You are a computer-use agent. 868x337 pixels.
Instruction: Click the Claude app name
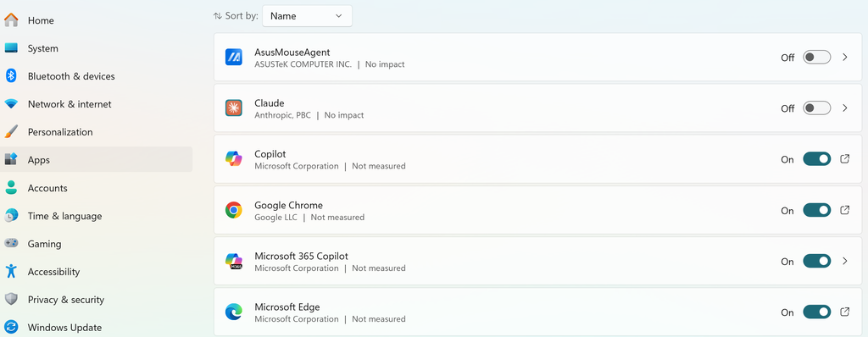tap(270, 103)
